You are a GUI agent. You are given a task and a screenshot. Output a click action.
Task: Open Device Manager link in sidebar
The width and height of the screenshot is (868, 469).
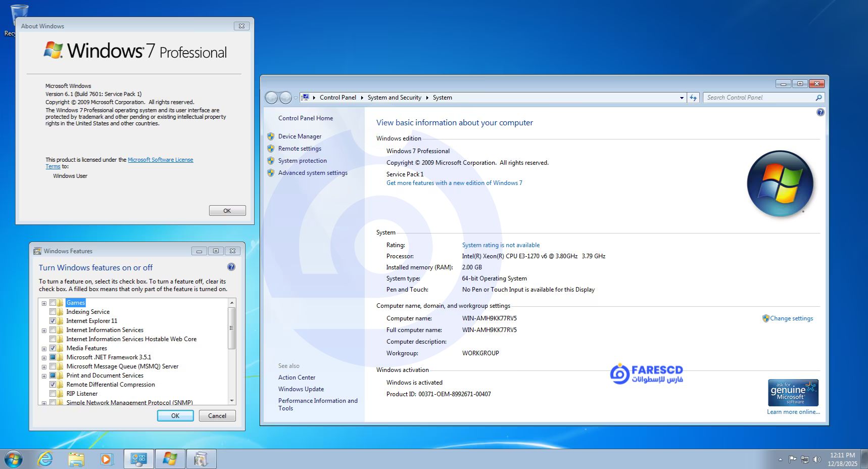click(x=300, y=136)
